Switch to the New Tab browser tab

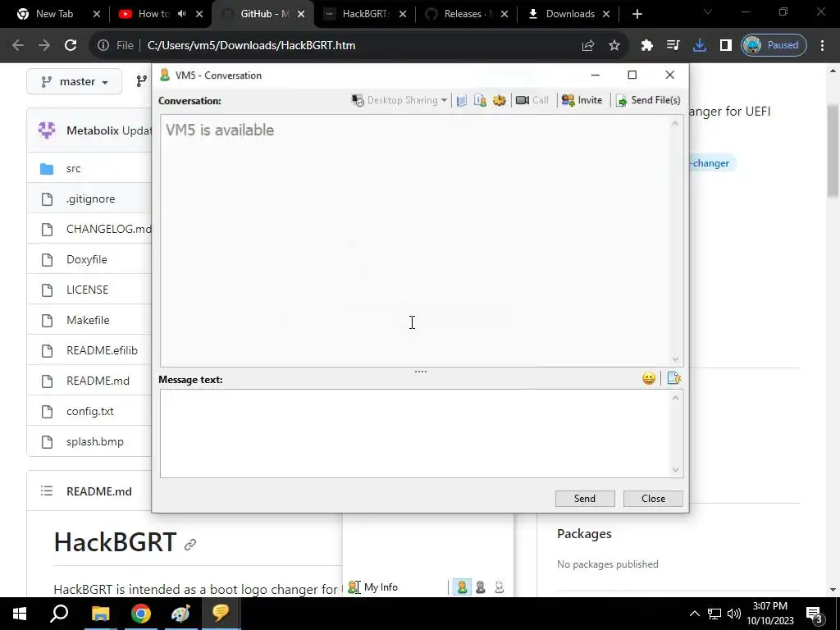pyautogui.click(x=54, y=14)
